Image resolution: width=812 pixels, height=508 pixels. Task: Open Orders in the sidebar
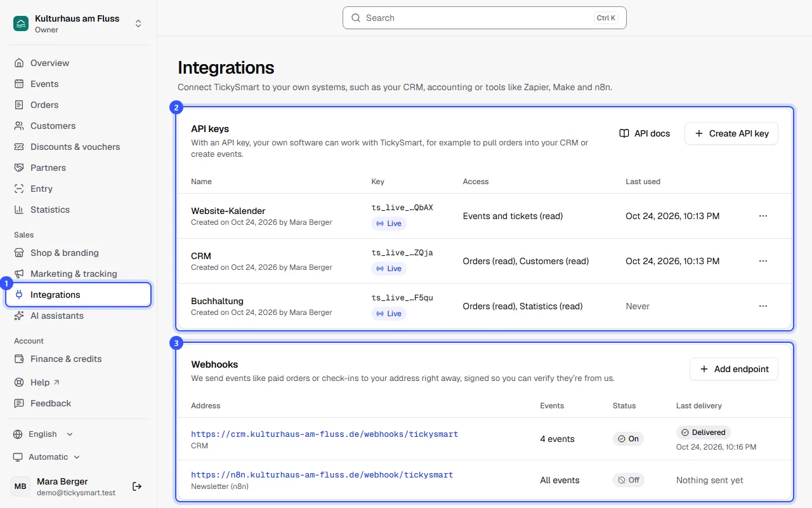coord(79,105)
